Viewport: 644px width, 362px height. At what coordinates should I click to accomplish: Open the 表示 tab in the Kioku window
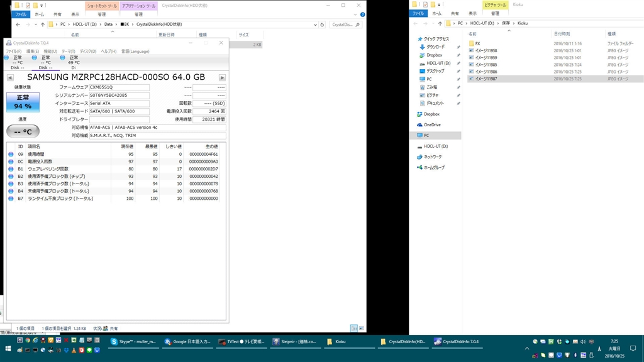473,14
